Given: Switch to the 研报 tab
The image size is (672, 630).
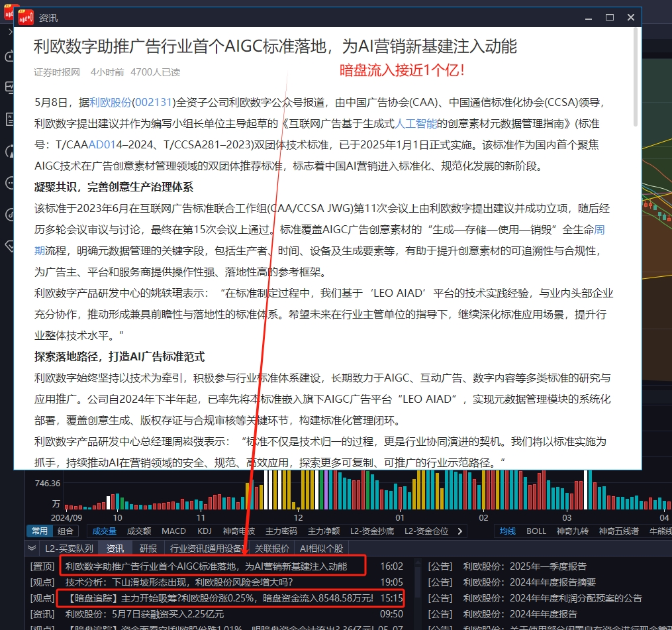Looking at the screenshot, I should pyautogui.click(x=148, y=548).
